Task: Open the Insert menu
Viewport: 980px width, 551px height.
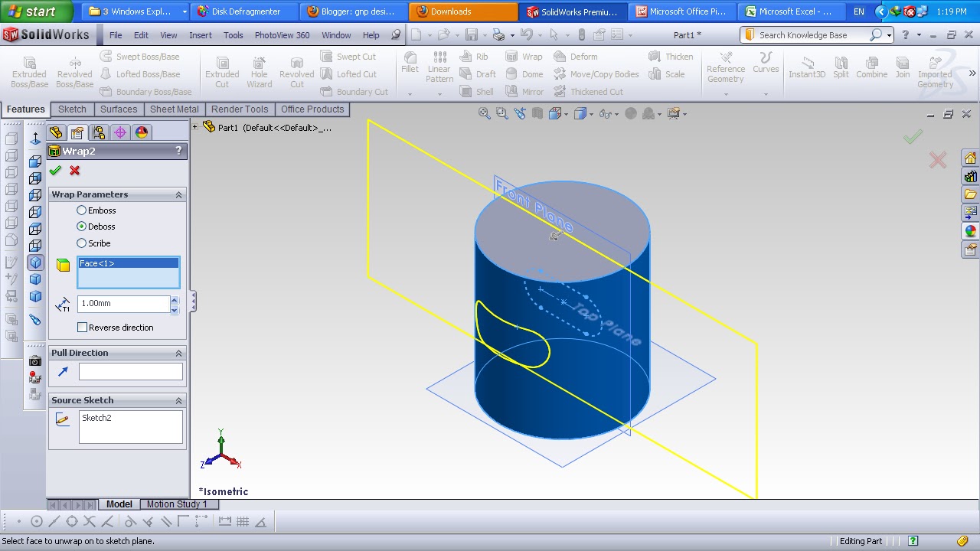Action: point(200,34)
